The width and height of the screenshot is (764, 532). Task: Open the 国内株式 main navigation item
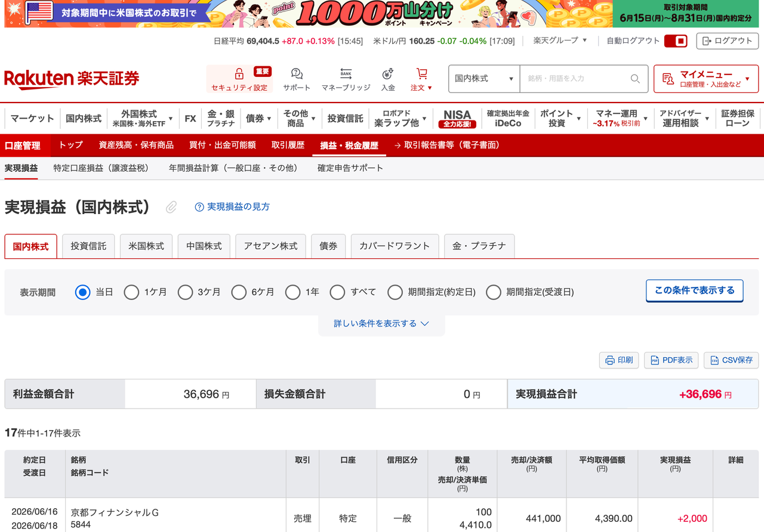coord(84,118)
